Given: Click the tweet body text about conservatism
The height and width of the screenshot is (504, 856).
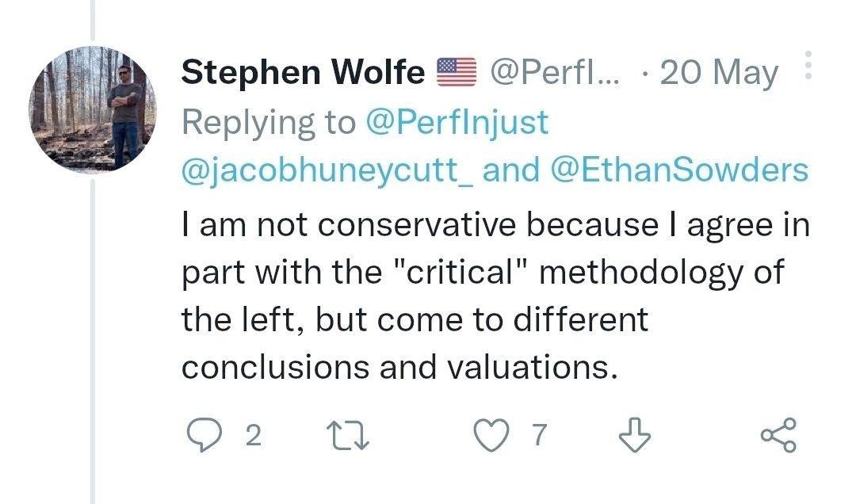Looking at the screenshot, I should pyautogui.click(x=495, y=296).
